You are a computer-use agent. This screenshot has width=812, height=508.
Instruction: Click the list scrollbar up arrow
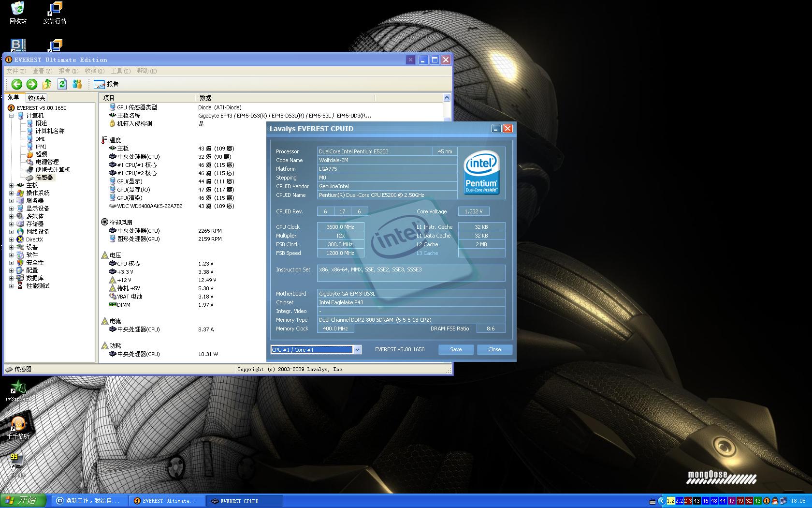click(x=447, y=98)
